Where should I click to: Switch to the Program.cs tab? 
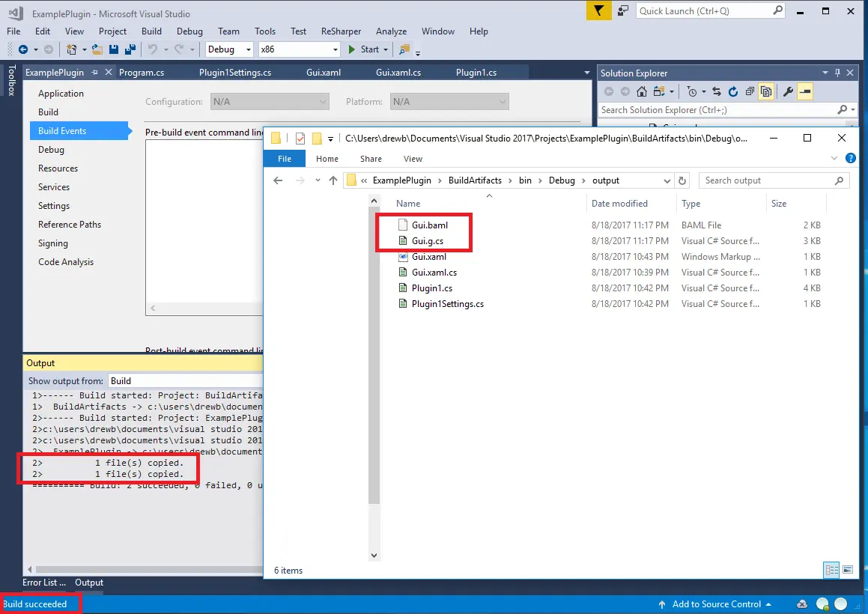pos(142,73)
